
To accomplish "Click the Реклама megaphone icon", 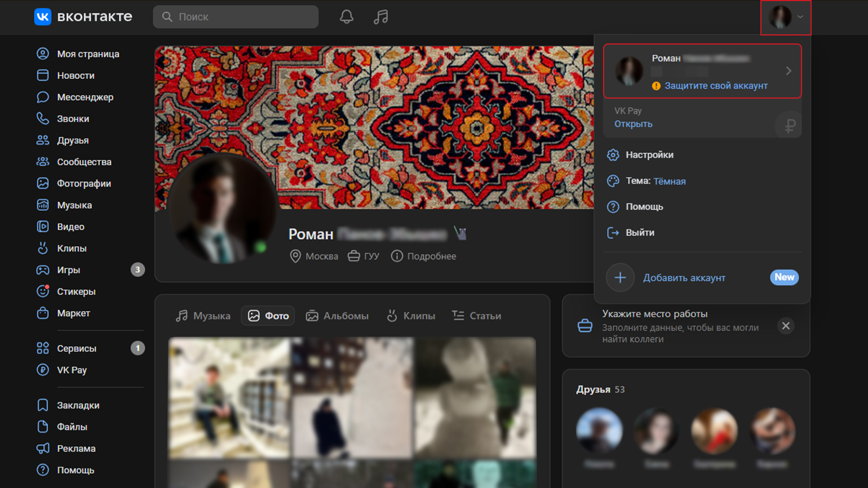I will coord(43,449).
